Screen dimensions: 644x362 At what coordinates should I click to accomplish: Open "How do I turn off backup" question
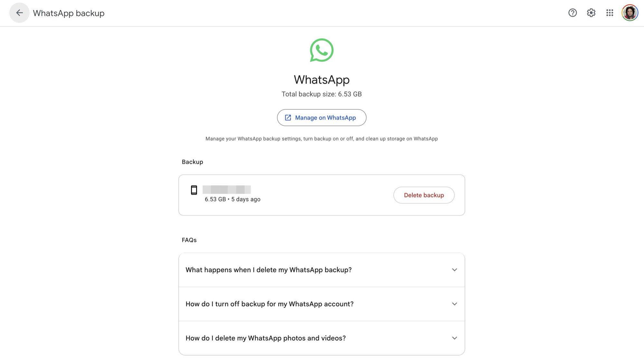tap(270, 304)
